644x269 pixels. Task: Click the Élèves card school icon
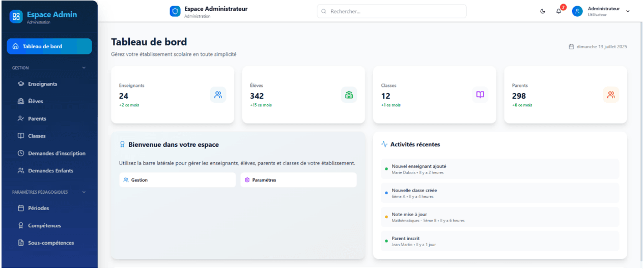pos(349,95)
